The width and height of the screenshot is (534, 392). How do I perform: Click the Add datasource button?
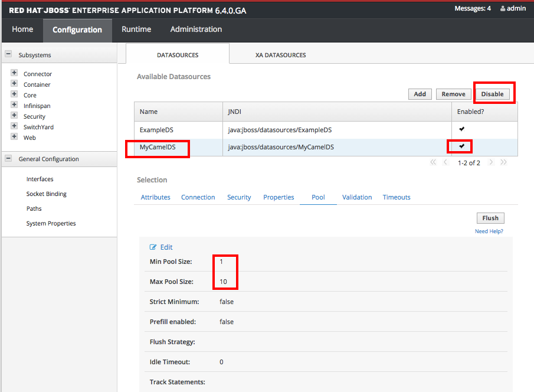[x=420, y=94]
